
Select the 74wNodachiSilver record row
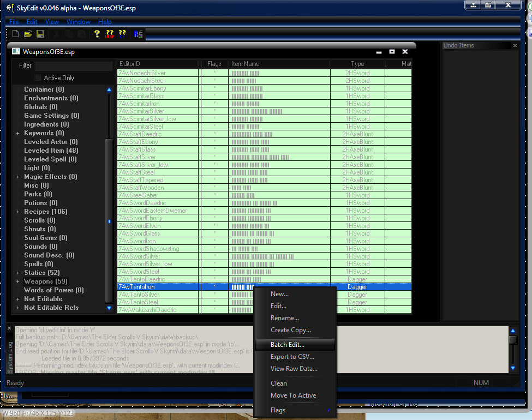click(x=264, y=73)
